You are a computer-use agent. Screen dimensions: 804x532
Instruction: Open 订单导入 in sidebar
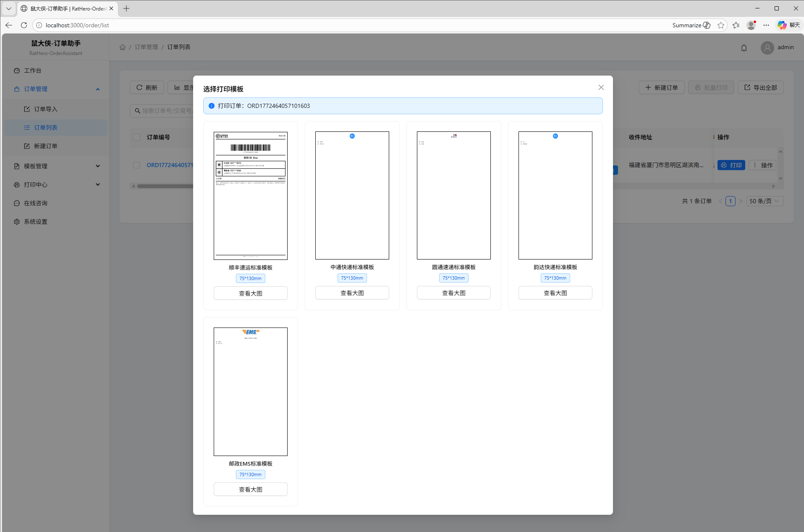click(45, 109)
